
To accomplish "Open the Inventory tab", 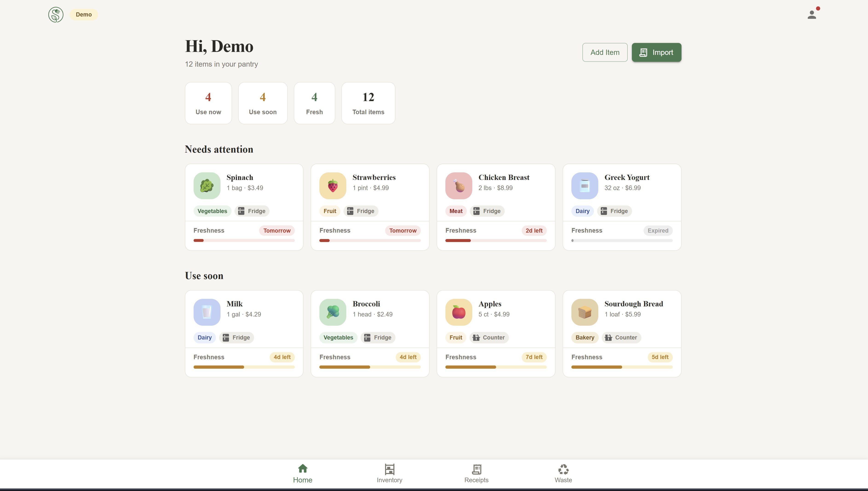I will [x=390, y=474].
